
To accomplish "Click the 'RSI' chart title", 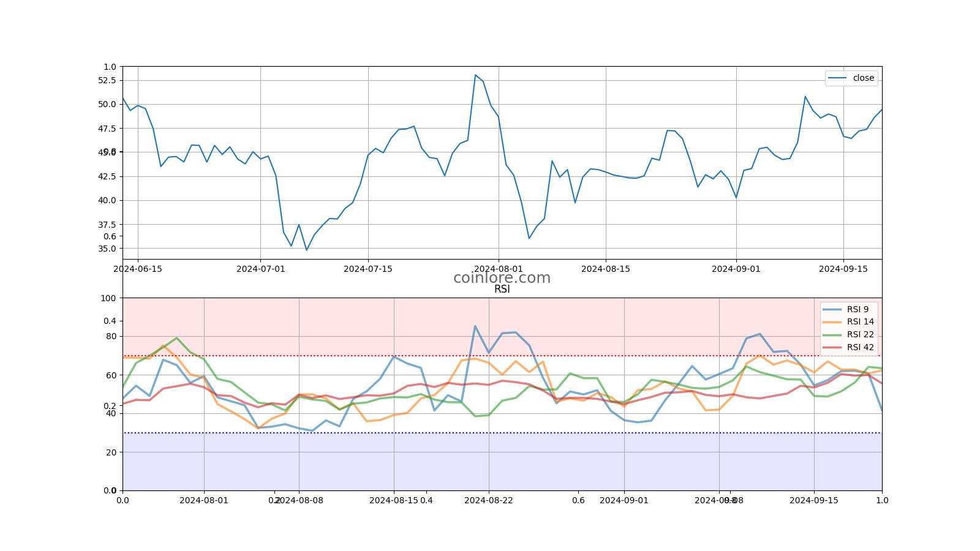I will (x=502, y=290).
